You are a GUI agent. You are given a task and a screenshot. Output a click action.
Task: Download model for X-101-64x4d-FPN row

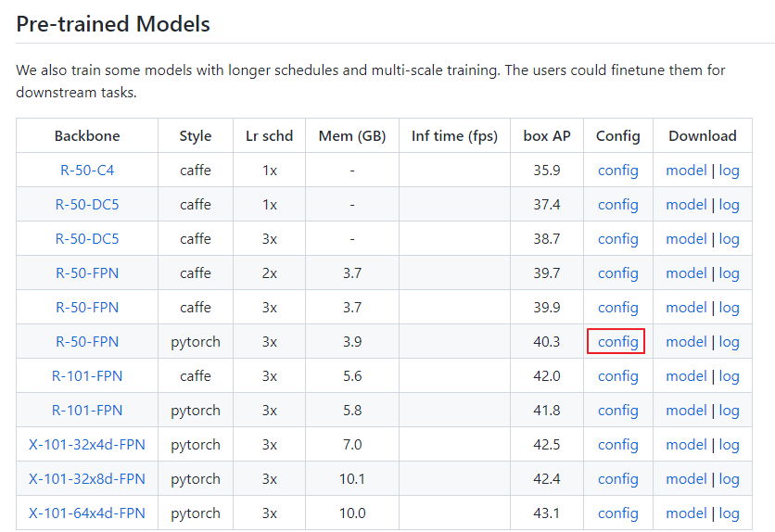686,513
